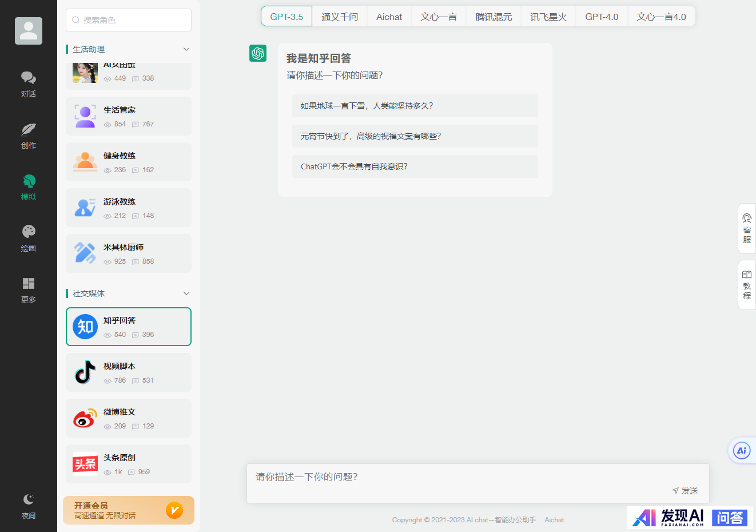Screen dimensions: 756x532
Task: Collapse the 生活助理 category
Action: click(x=186, y=49)
